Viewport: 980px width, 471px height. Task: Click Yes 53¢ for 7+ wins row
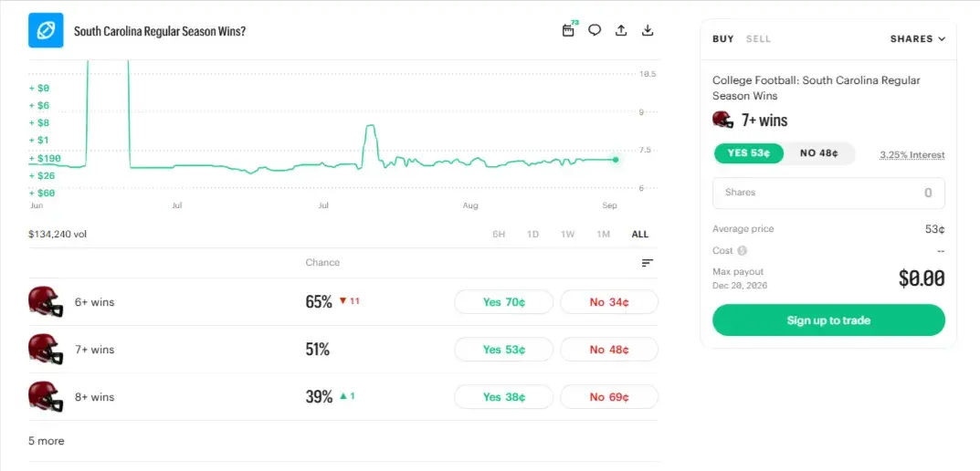click(504, 350)
